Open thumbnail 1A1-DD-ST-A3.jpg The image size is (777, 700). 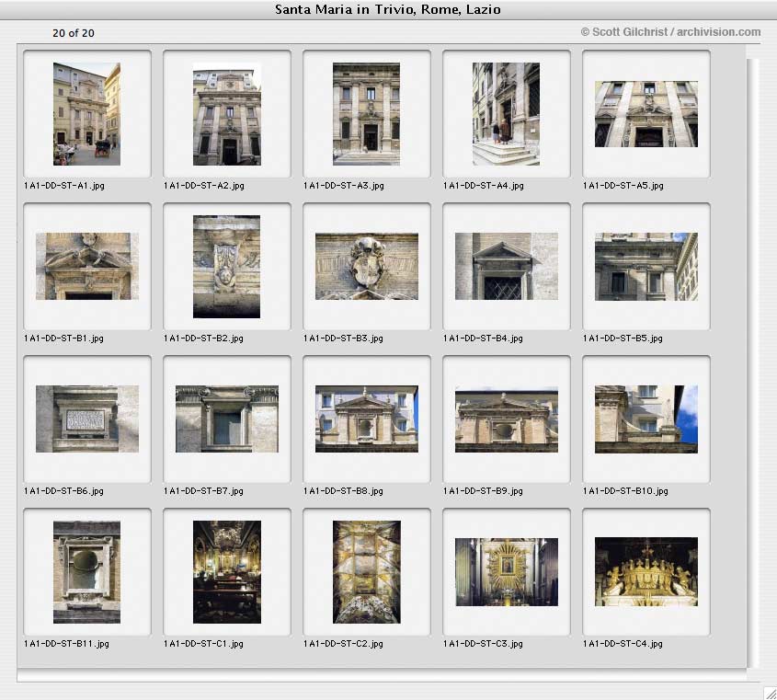[x=366, y=114]
